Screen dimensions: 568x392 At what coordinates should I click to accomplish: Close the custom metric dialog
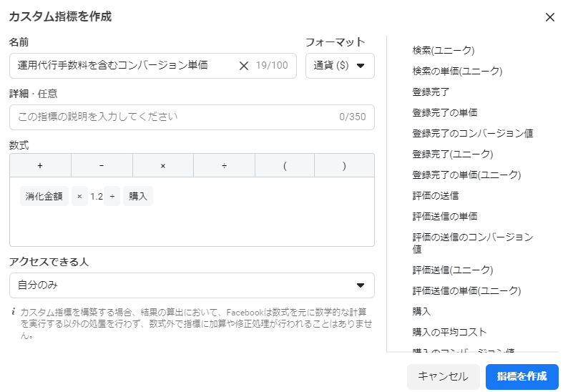549,17
